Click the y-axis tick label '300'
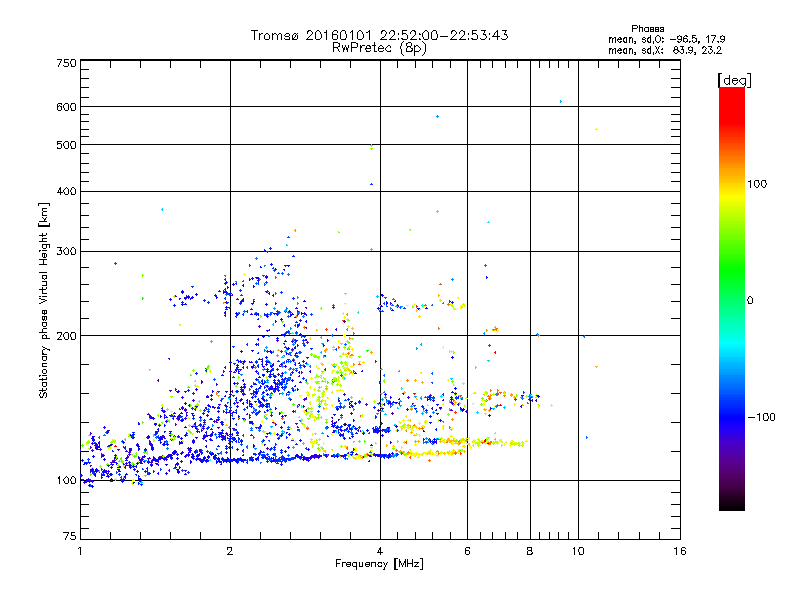The image size is (800, 600). (x=66, y=252)
